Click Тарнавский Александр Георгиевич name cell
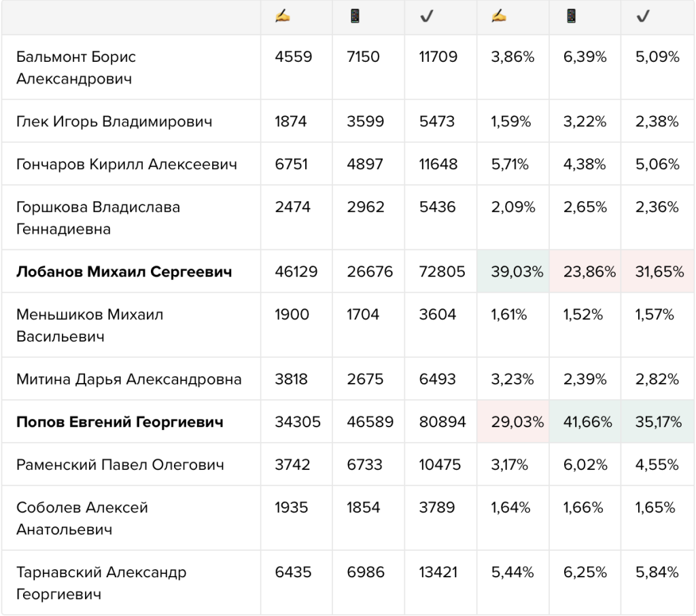The height and width of the screenshot is (616, 696). point(131,583)
